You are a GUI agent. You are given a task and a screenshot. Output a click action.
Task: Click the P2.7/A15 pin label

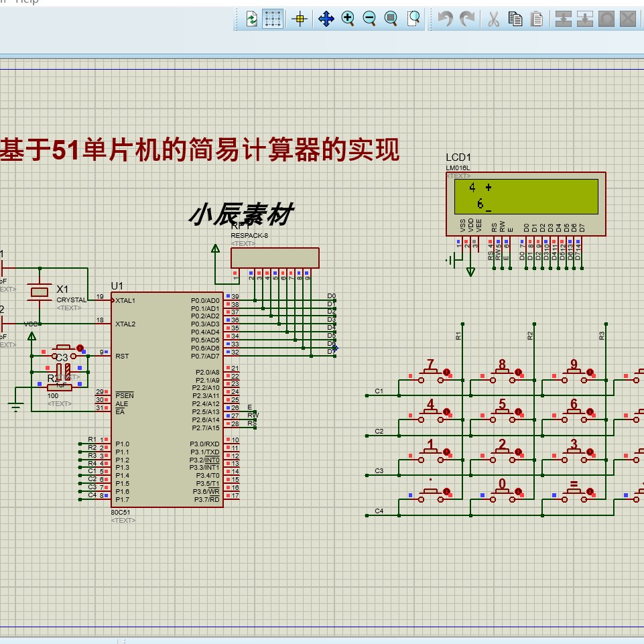206,428
